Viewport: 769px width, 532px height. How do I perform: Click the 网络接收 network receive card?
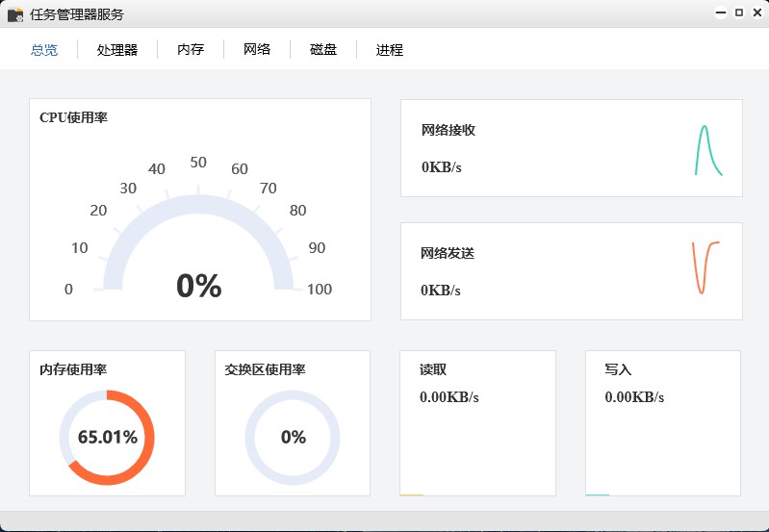(x=571, y=148)
